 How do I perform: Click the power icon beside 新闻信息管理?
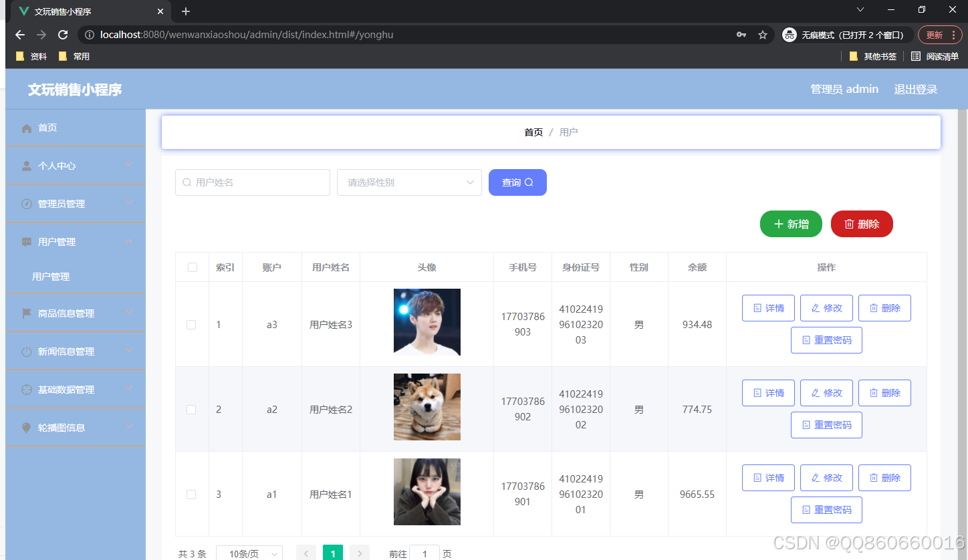pyautogui.click(x=27, y=352)
